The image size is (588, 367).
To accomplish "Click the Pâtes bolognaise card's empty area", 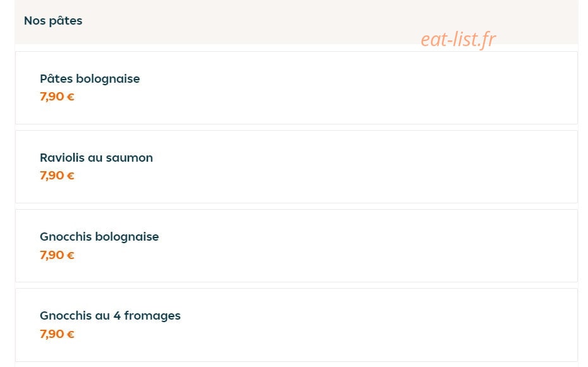I will tap(356, 88).
